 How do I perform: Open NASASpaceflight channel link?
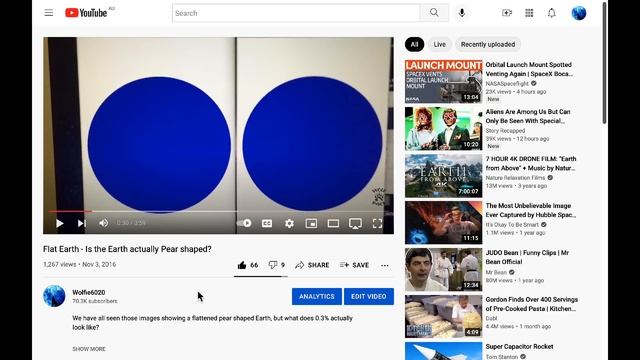(x=507, y=84)
